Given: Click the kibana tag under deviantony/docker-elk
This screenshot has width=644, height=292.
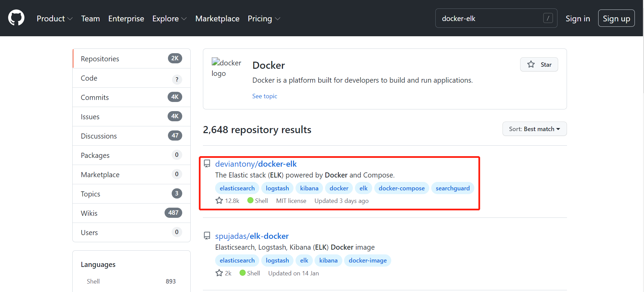Looking at the screenshot, I should [309, 188].
